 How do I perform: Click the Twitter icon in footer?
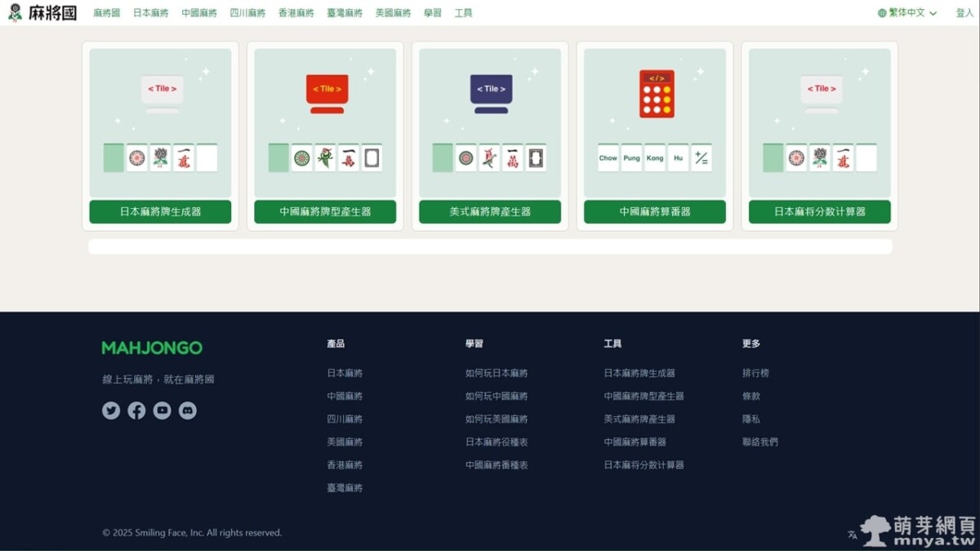tap(111, 411)
